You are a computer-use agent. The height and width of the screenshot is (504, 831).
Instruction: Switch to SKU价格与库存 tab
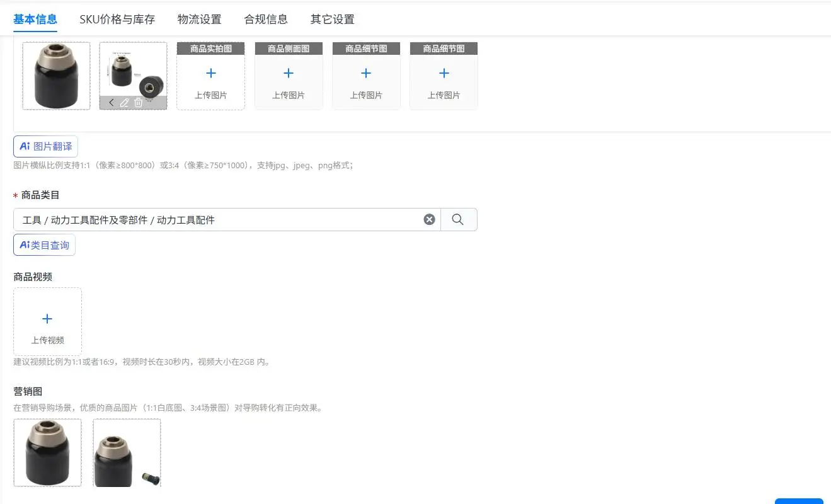click(117, 19)
